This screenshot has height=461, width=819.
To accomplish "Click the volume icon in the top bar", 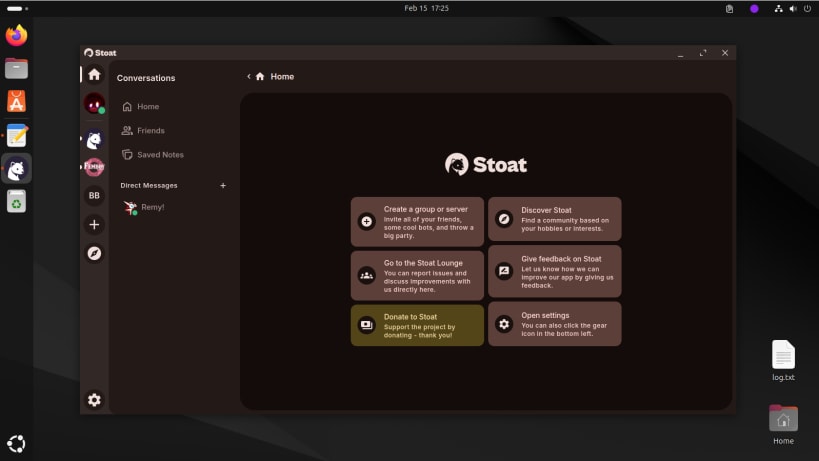I will coord(793,8).
